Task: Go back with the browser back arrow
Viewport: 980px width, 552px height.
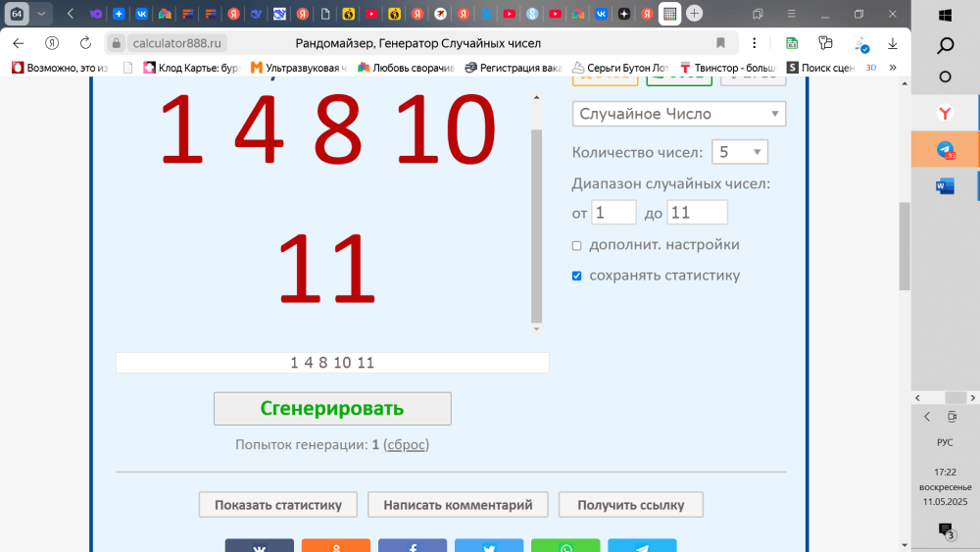Action: coord(18,43)
